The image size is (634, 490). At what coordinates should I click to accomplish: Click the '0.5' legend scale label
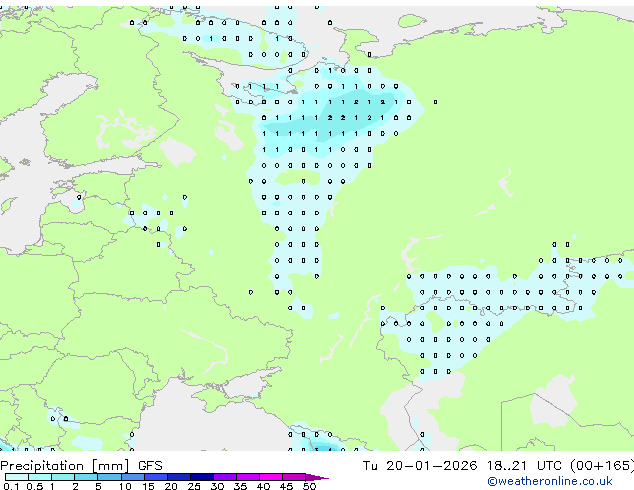click(35, 486)
